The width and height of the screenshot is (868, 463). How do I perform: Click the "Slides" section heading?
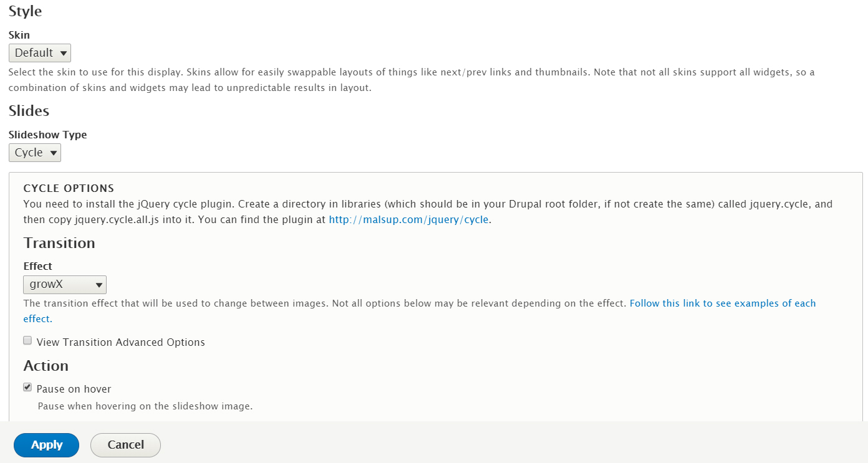pyautogui.click(x=29, y=111)
